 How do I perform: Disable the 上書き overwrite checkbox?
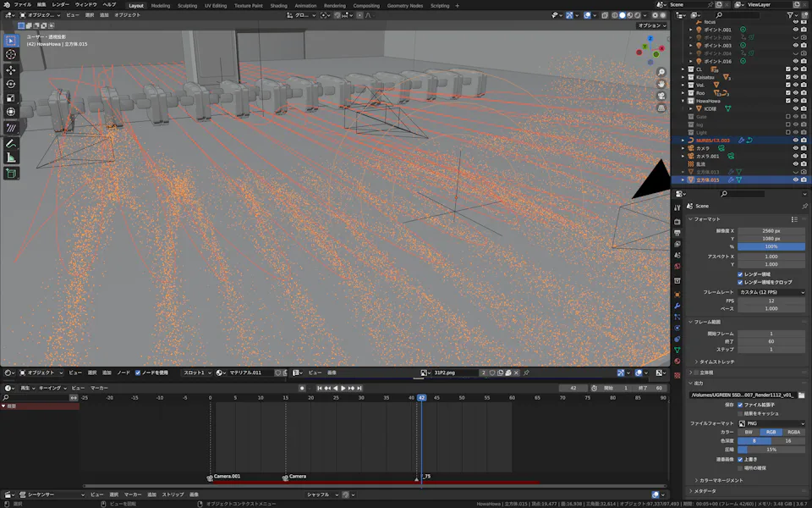pyautogui.click(x=740, y=459)
